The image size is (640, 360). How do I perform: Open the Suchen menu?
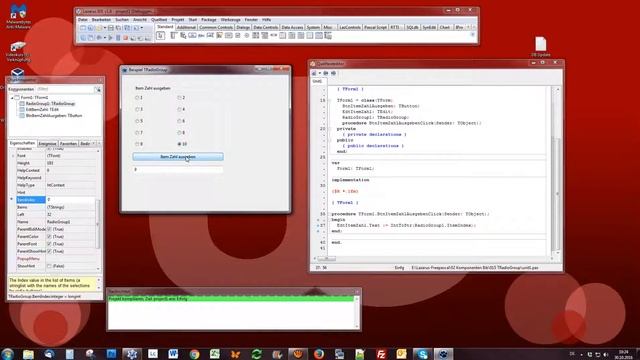click(x=122, y=20)
